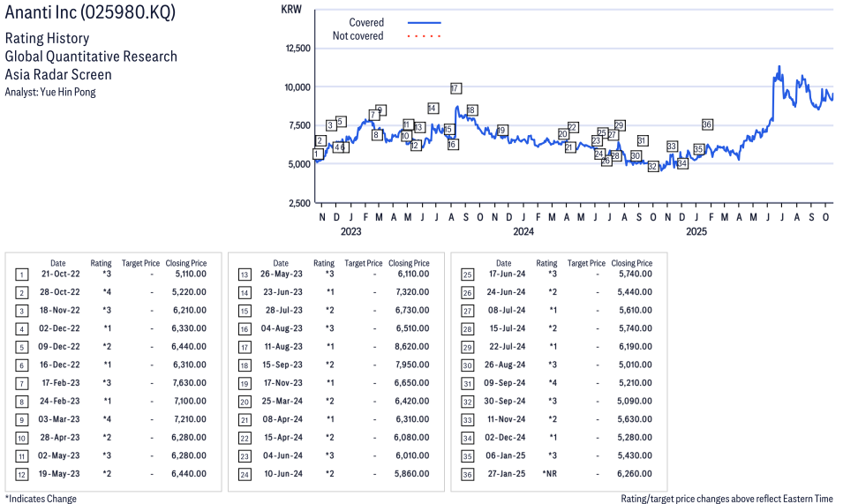Click the boxed number 13 in the table
The image size is (843, 504).
pos(245,275)
